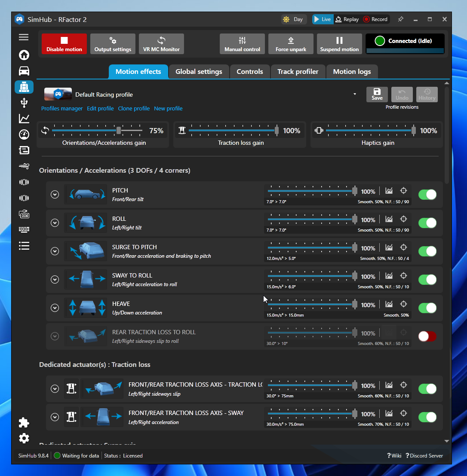Screen dimensions: 467x476
Task: Switch to Day theme mode
Action: coord(294,19)
